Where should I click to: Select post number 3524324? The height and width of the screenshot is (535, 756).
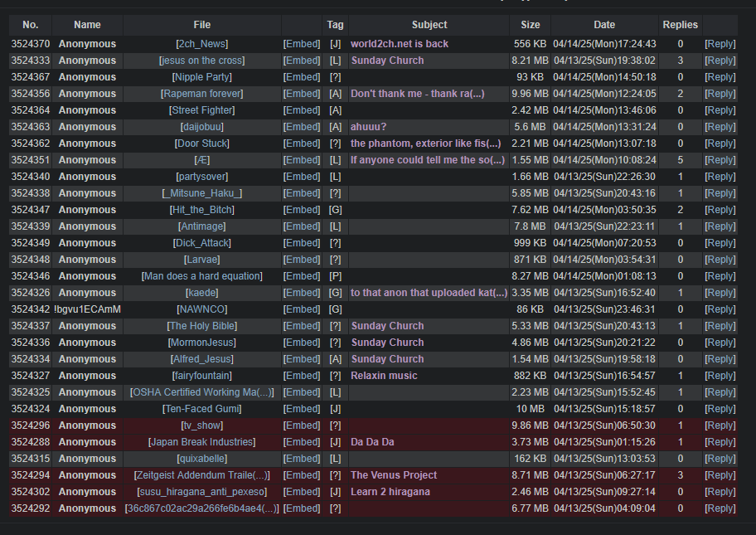[31, 409]
